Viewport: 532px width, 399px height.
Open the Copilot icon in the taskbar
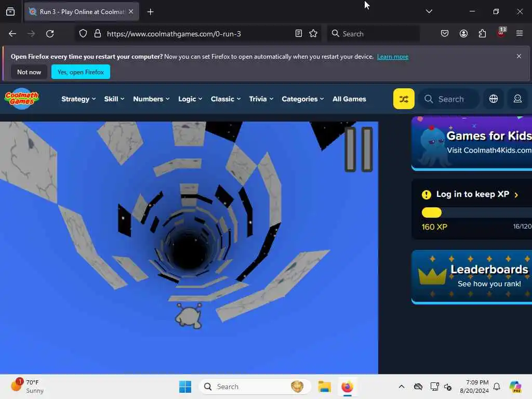515,387
